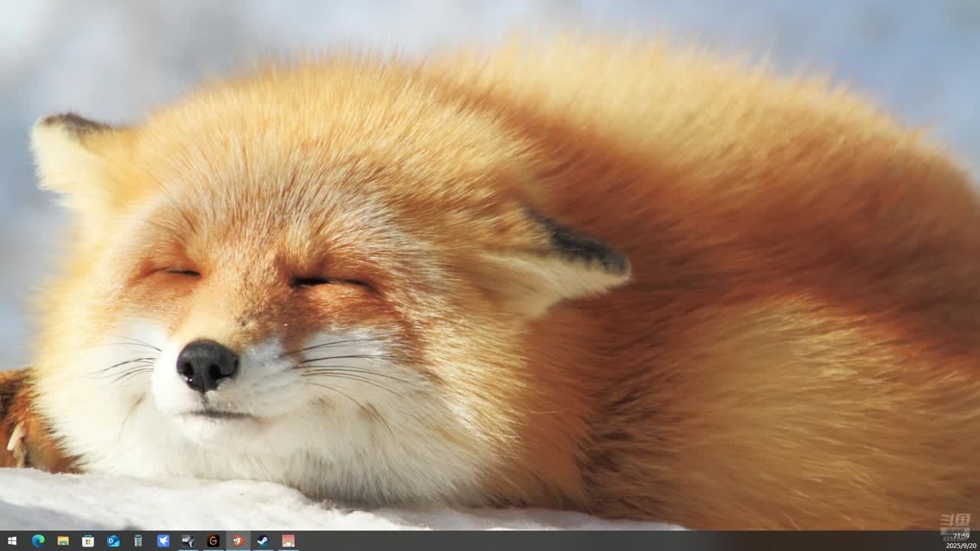Image resolution: width=980 pixels, height=551 pixels.
Task: Click the empty taskbar area after the pinned icons
Action: (536, 541)
